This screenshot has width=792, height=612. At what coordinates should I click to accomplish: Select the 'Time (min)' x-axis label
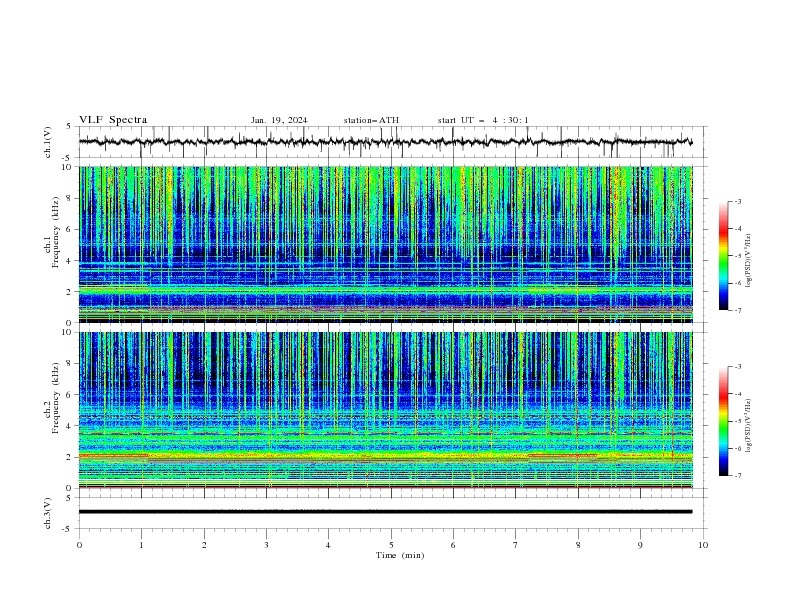[x=400, y=555]
